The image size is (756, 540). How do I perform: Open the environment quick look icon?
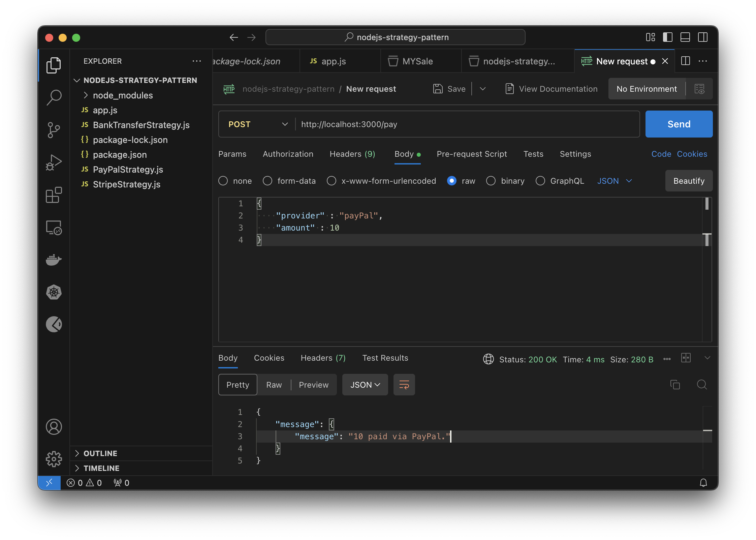pyautogui.click(x=699, y=89)
